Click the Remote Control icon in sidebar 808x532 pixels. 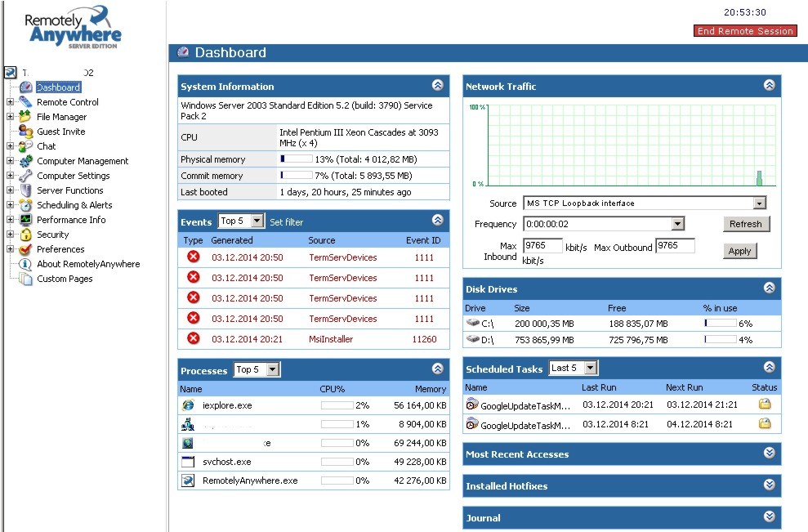(x=25, y=102)
